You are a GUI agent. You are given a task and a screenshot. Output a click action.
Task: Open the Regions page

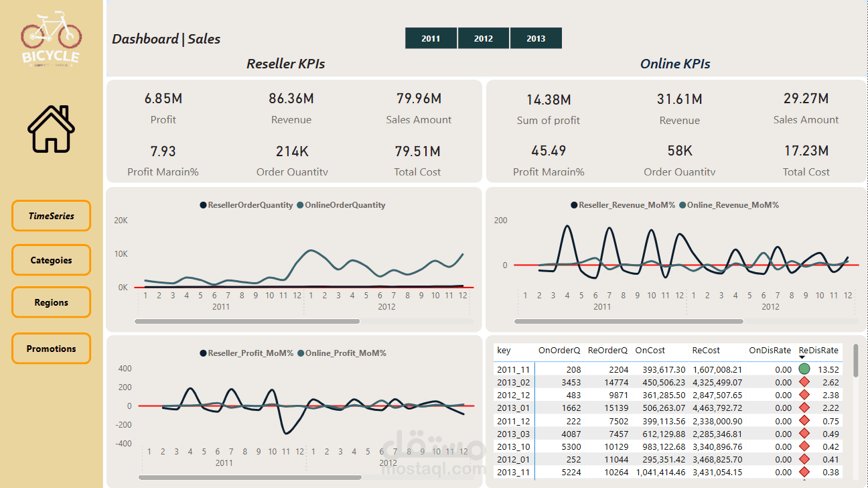51,302
